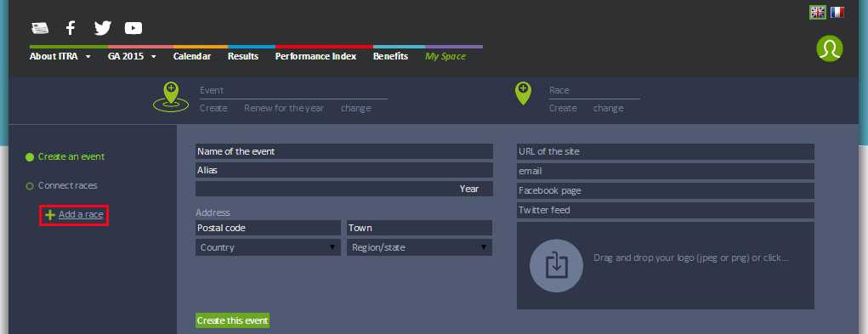Open the Performance Index menu item
The height and width of the screenshot is (334, 868).
coord(315,56)
